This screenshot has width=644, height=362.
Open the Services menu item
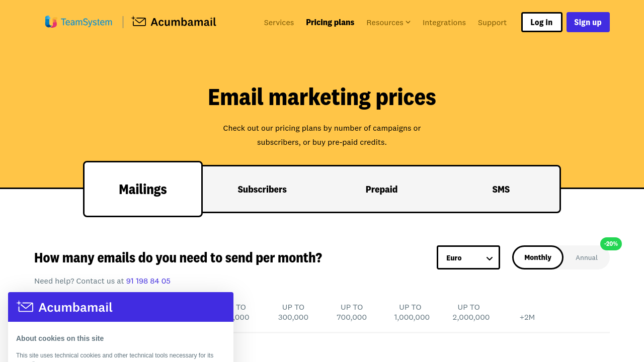(279, 22)
